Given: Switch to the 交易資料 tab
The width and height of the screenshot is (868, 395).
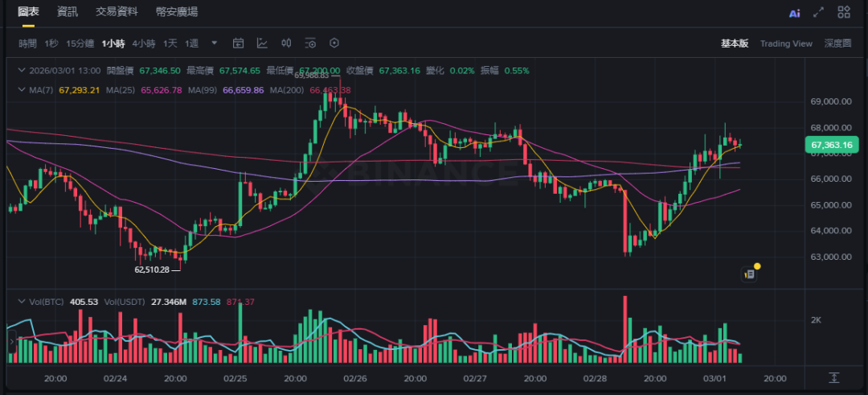Looking at the screenshot, I should [x=117, y=12].
